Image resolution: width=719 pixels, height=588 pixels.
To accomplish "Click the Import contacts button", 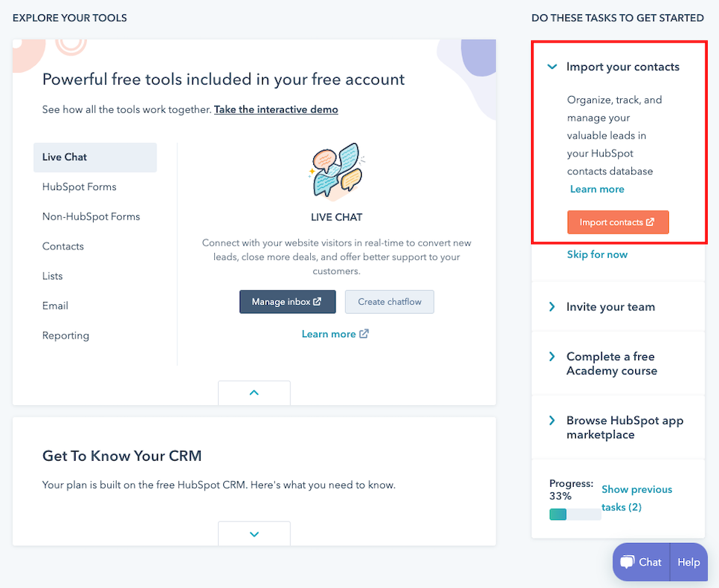I will (x=618, y=222).
